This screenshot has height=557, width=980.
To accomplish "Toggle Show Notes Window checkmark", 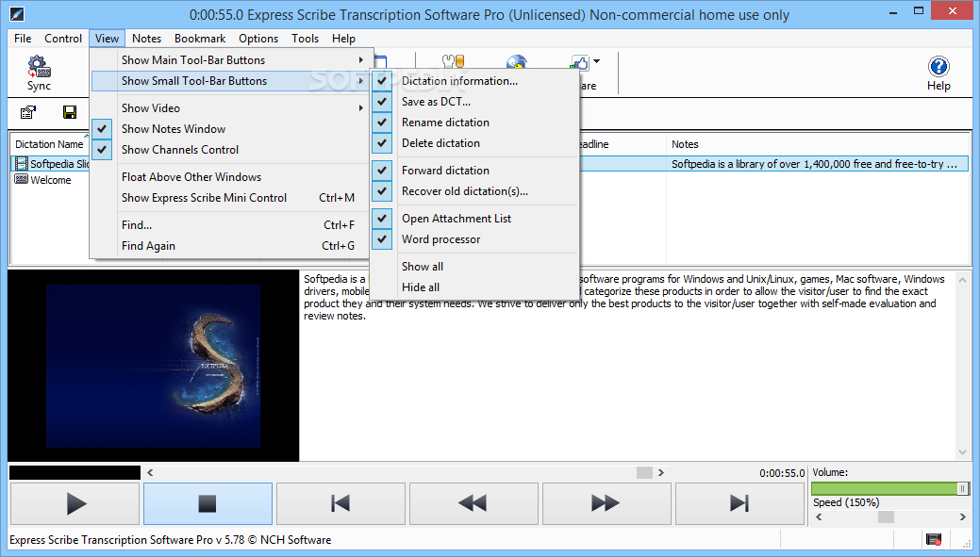I will [102, 128].
